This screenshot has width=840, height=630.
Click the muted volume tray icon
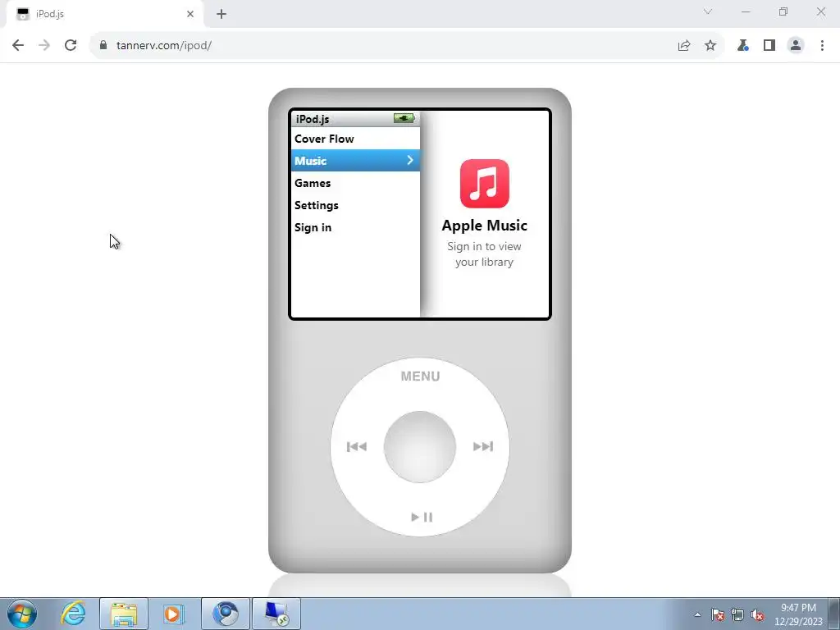[757, 614]
